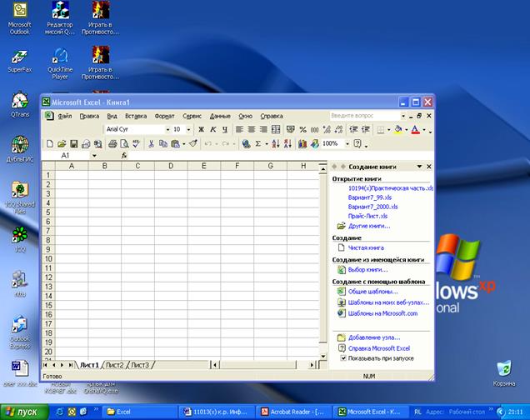Viewport: 530px width, 420px height.
Task: Click the 'Чистая книга' link
Action: pos(365,247)
